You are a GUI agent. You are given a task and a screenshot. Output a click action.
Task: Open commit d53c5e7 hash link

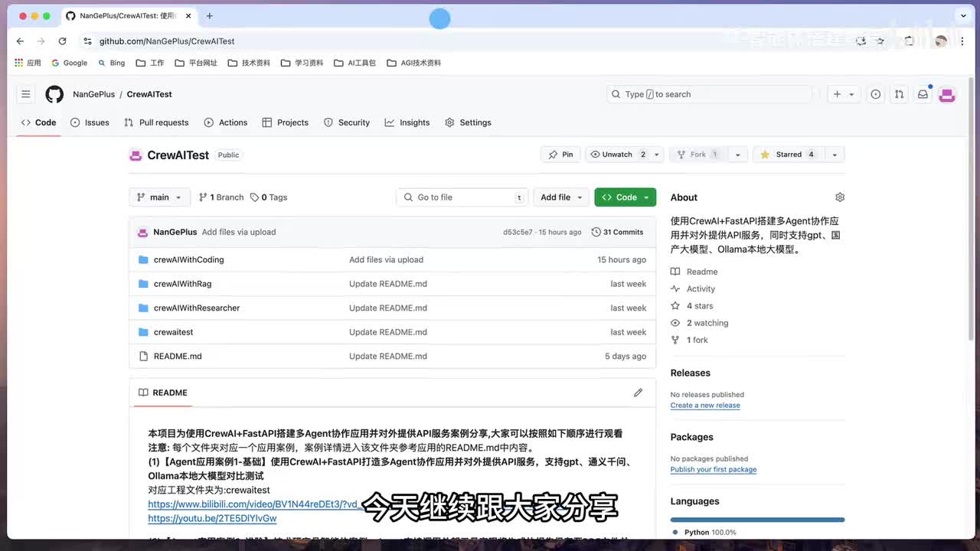[x=518, y=232]
